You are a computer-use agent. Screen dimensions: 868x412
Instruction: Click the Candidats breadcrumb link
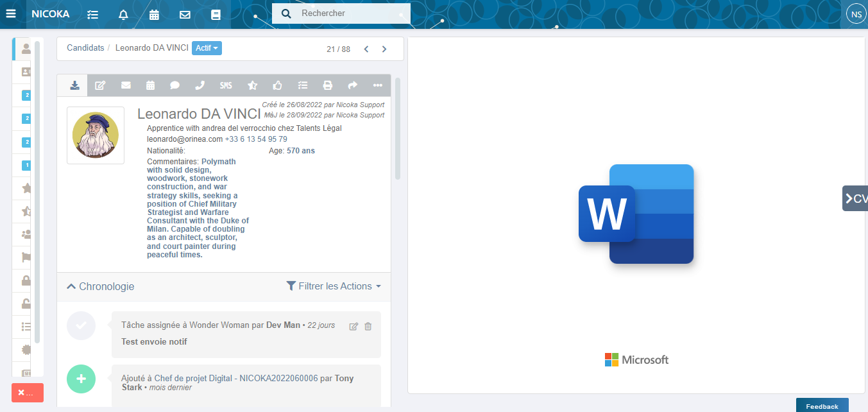(x=85, y=48)
